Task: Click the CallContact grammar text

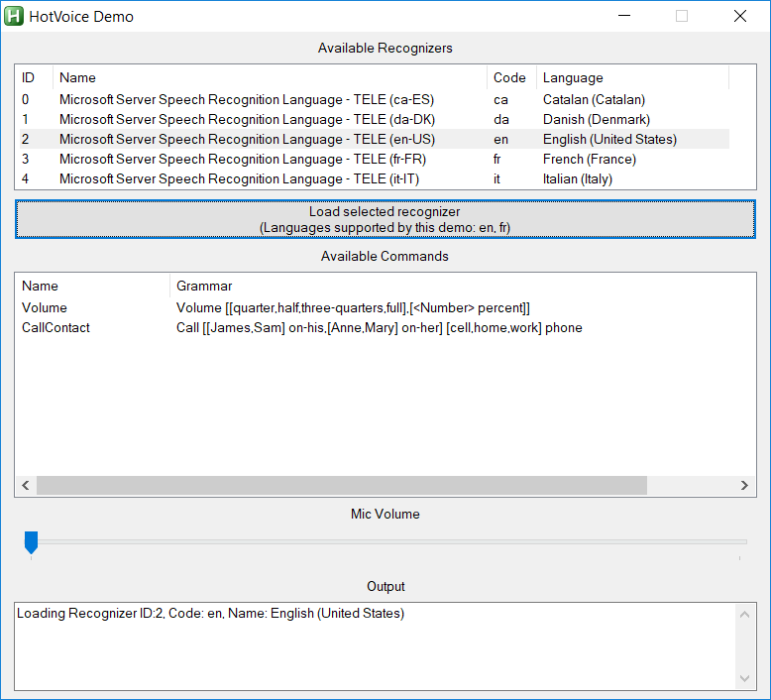Action: pyautogui.click(x=380, y=327)
